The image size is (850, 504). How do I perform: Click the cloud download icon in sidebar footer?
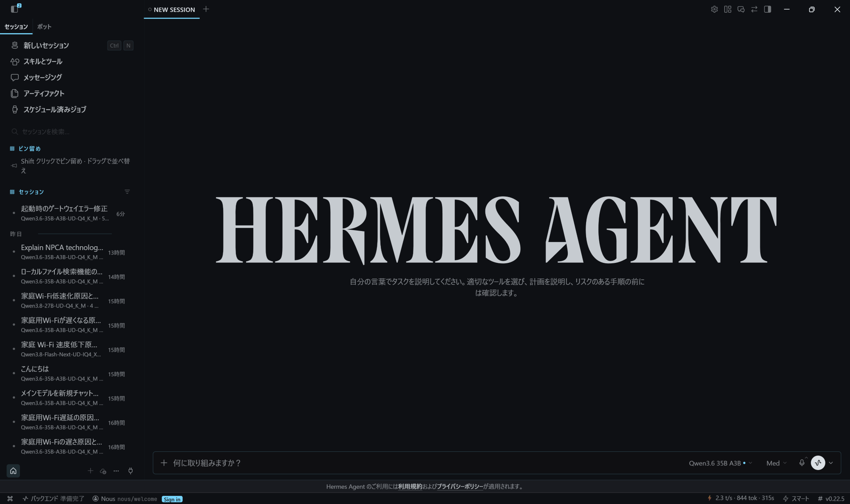click(103, 471)
